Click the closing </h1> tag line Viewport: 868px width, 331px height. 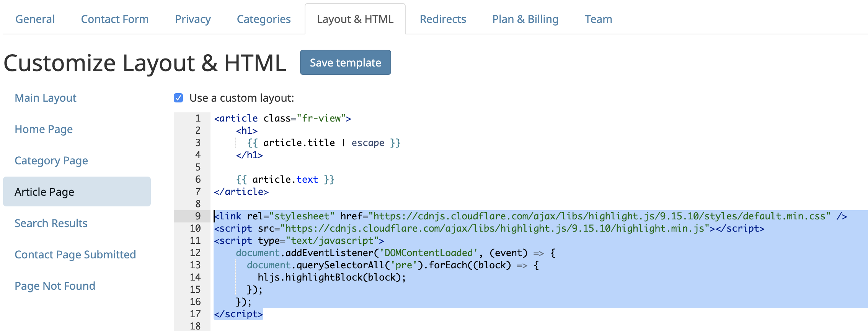tap(250, 155)
